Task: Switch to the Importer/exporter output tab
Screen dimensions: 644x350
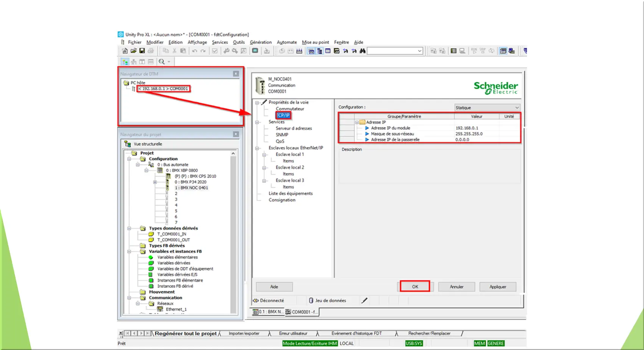Action: (x=244, y=334)
